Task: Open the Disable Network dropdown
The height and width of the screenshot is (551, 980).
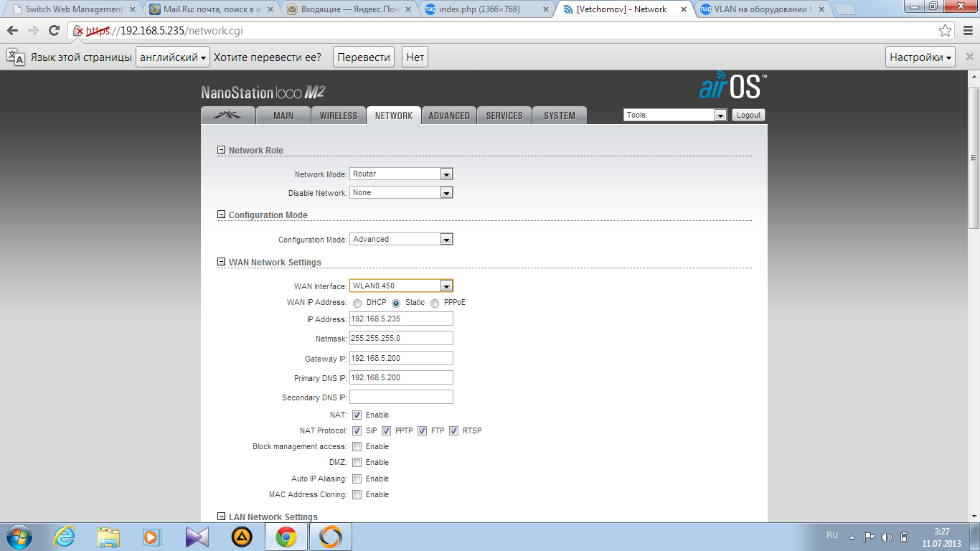Action: click(401, 192)
